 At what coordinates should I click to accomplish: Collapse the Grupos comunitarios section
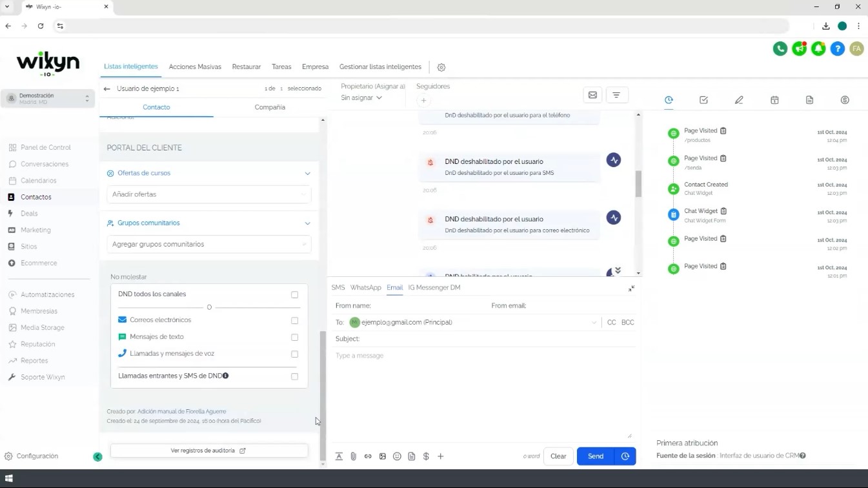coord(307,223)
